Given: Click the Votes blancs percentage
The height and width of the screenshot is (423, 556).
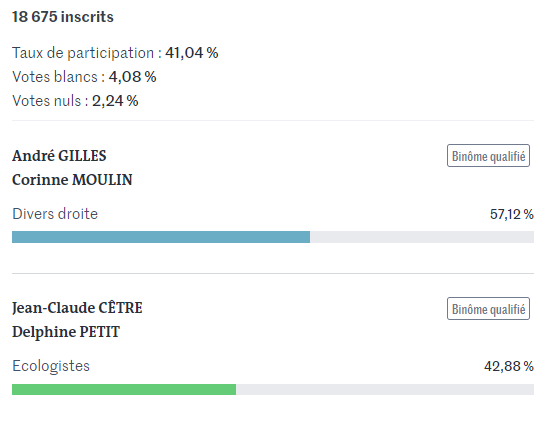Looking at the screenshot, I should click(132, 77).
